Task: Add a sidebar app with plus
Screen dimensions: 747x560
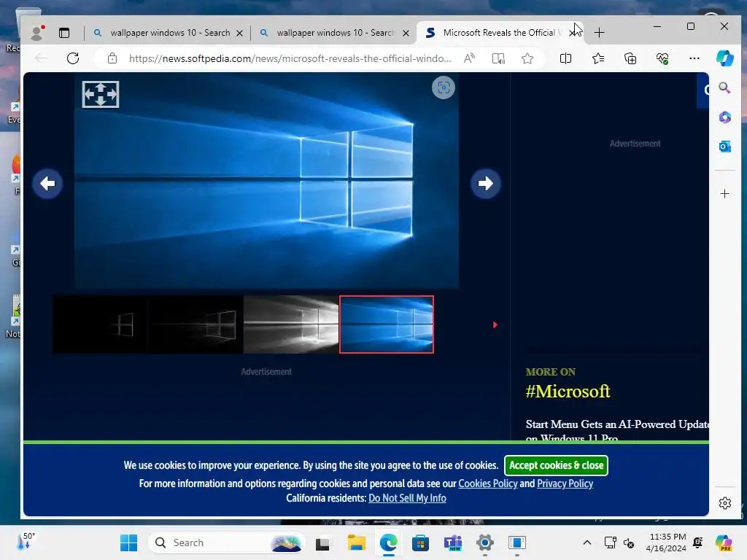Action: pyautogui.click(x=724, y=194)
